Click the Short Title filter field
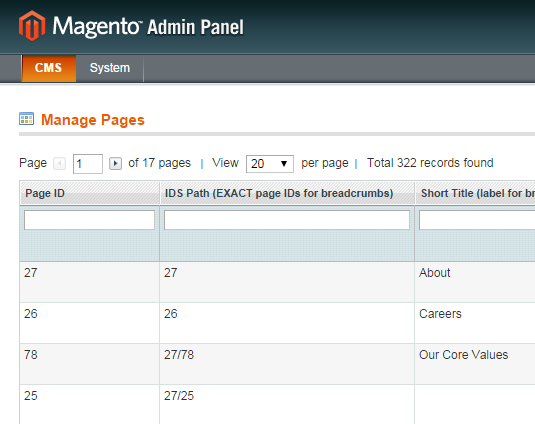This screenshot has width=535, height=424. 477,220
